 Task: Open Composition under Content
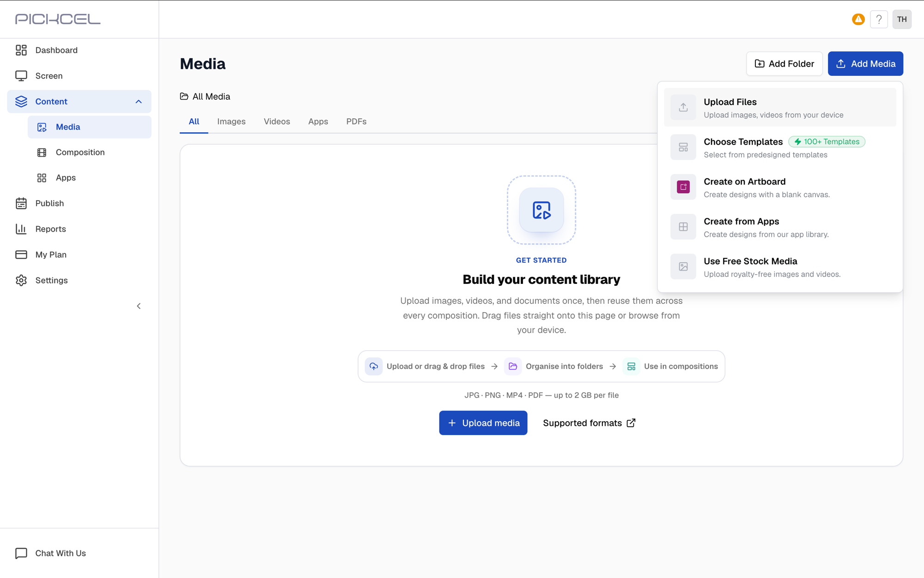click(x=89, y=153)
